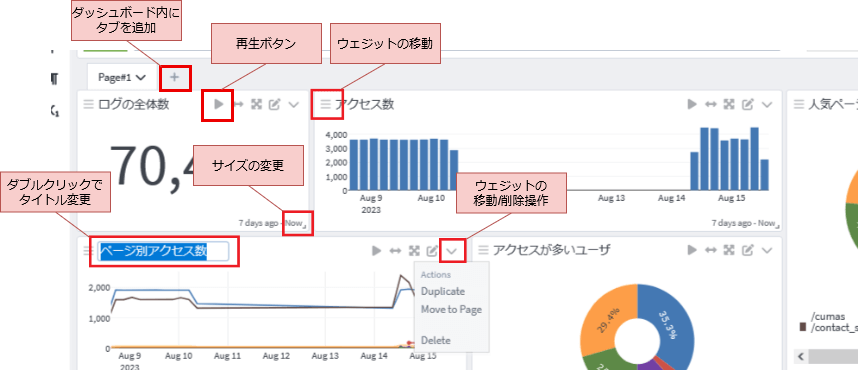The width and height of the screenshot is (859, 371).
Task: Click the アクセス数 widget corner resize handle
Action: pyautogui.click(x=777, y=226)
